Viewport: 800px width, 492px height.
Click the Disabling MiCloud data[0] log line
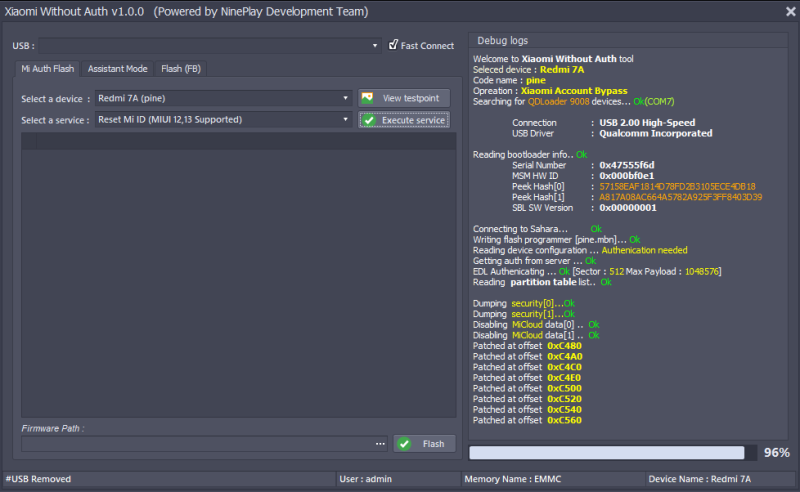click(x=536, y=325)
